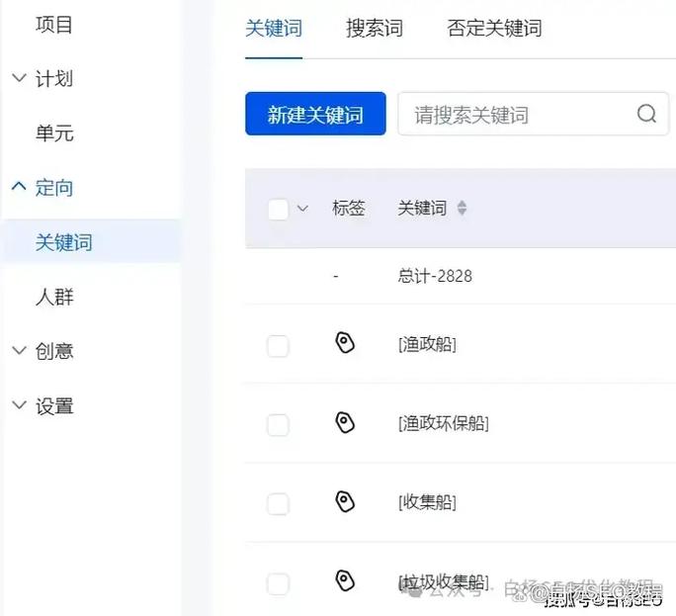
Task: Click the tag icon for [垃圾收集船]
Action: click(x=344, y=580)
